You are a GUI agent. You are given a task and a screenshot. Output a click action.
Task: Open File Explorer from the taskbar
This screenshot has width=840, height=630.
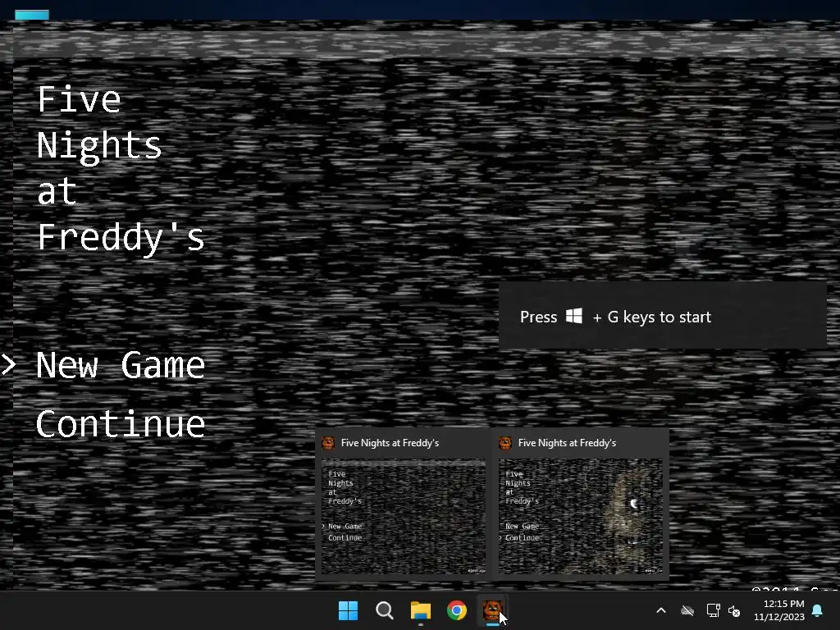421,610
